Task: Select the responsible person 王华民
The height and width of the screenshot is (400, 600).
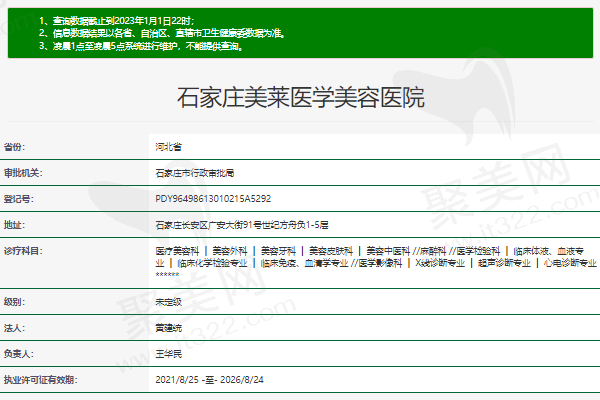Action: (168, 354)
